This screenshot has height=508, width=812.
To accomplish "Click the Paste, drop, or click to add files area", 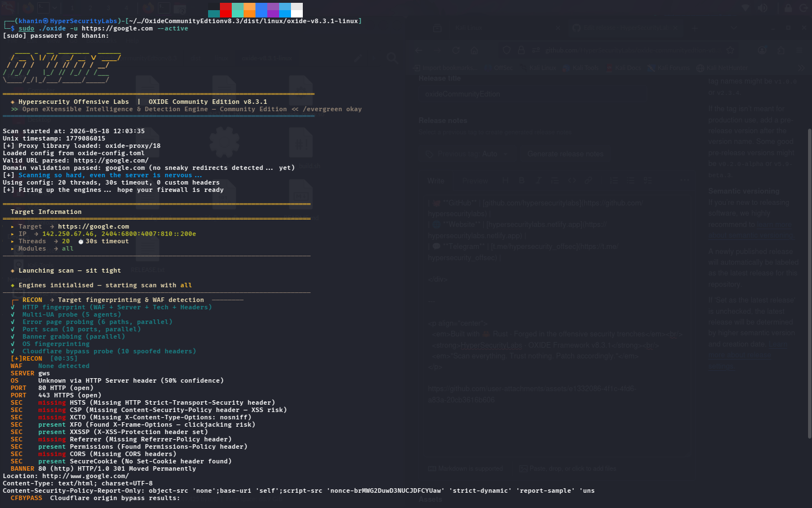I will pyautogui.click(x=568, y=468).
